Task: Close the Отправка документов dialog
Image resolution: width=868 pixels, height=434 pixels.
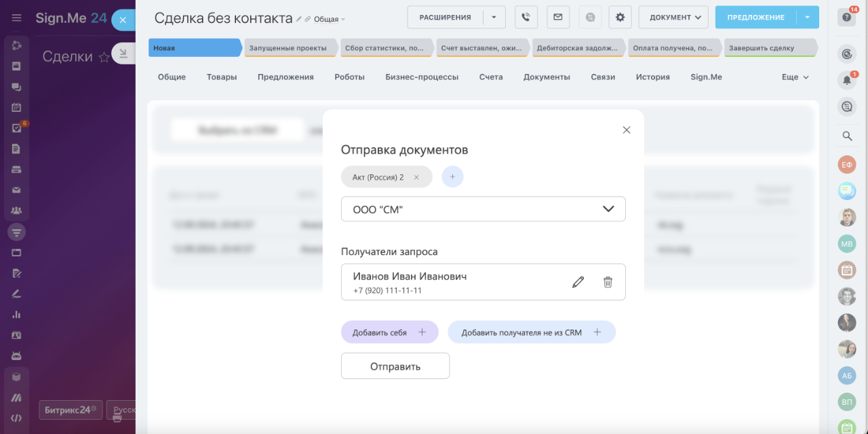Action: pos(627,130)
